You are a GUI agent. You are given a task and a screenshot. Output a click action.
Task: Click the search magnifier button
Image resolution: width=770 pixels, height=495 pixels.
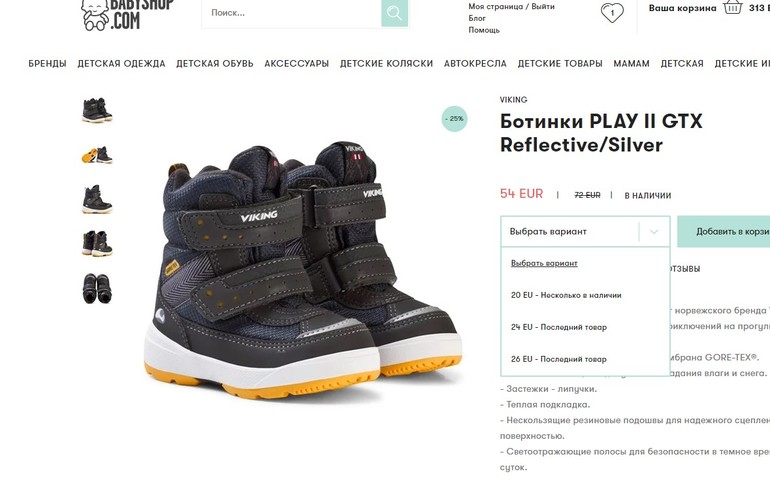coord(394,13)
